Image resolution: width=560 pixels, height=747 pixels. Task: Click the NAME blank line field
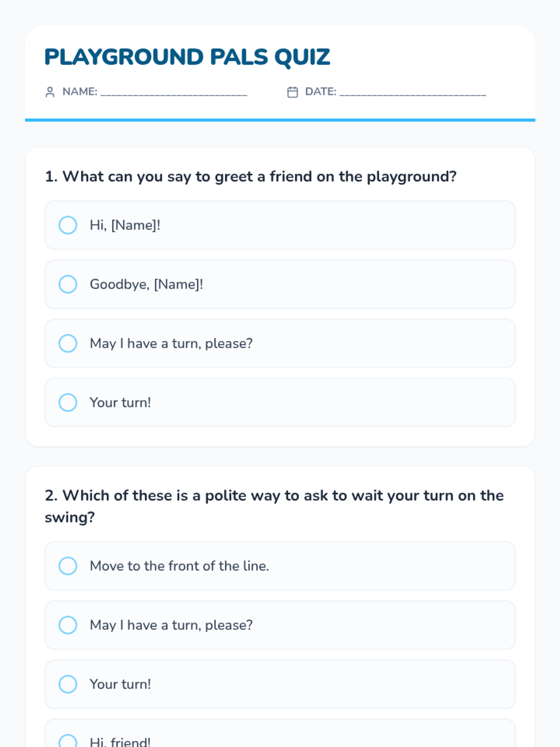(x=174, y=92)
